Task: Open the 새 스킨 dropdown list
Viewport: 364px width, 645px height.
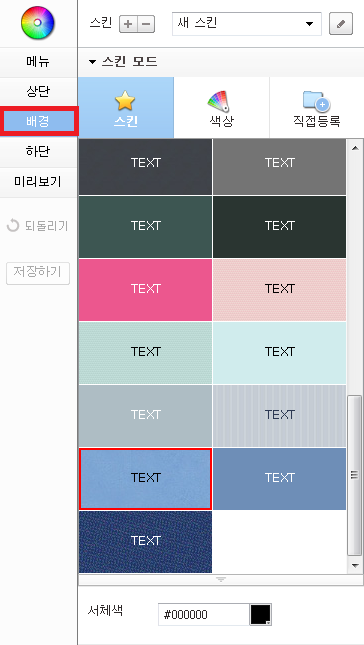Action: coord(247,24)
